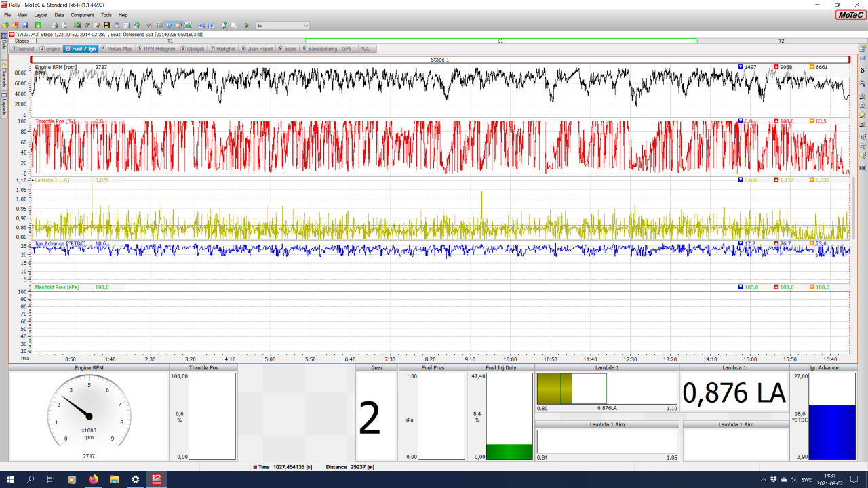The image size is (868, 488).
Task: Switch to the General tab
Action: coord(23,49)
